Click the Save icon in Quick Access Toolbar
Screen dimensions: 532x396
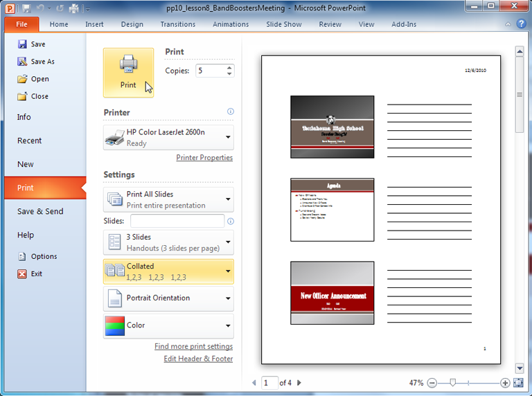click(x=26, y=9)
